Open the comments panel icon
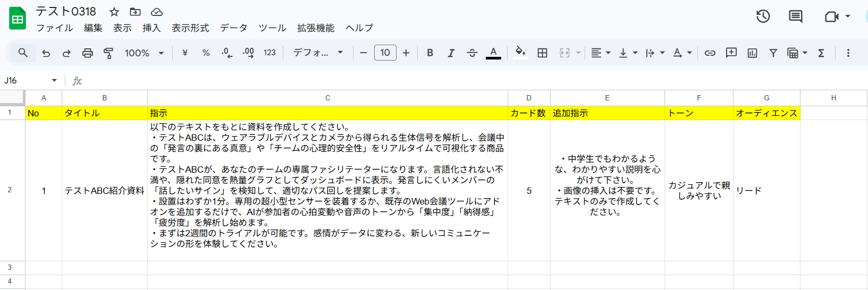Viewport: 868px width, 290px height. [x=795, y=16]
